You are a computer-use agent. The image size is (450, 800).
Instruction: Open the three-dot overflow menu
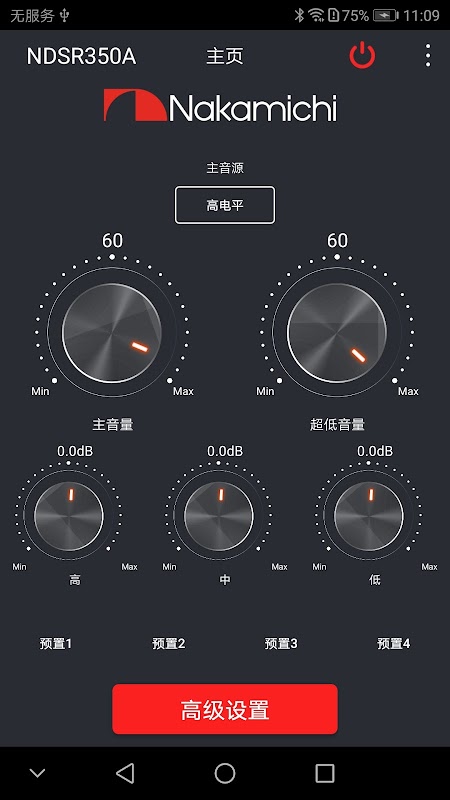pos(428,56)
